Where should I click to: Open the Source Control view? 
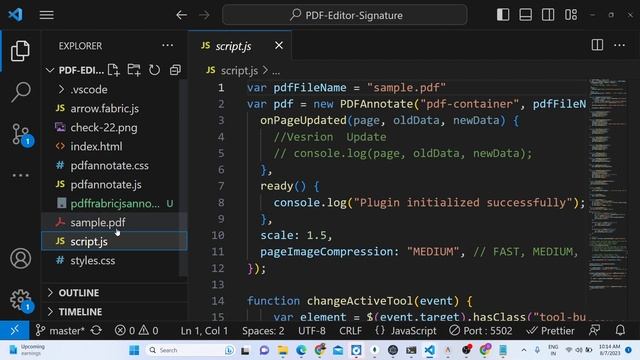(21, 134)
